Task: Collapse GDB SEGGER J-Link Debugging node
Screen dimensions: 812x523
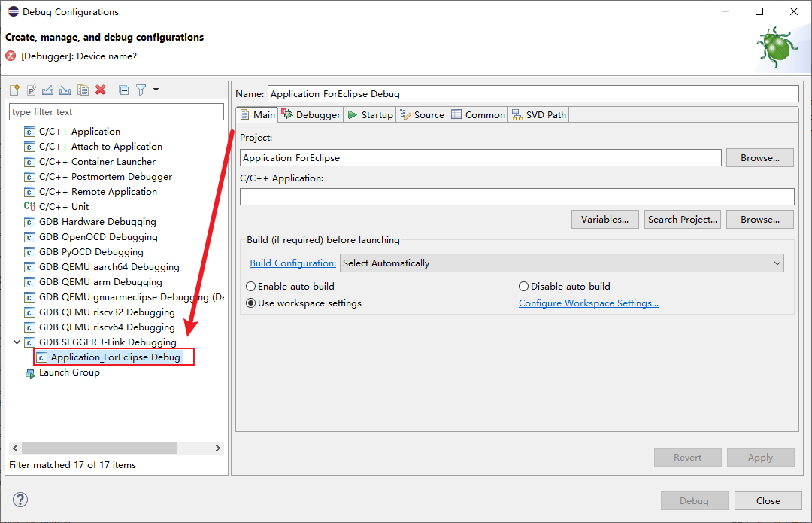Action: (17, 342)
